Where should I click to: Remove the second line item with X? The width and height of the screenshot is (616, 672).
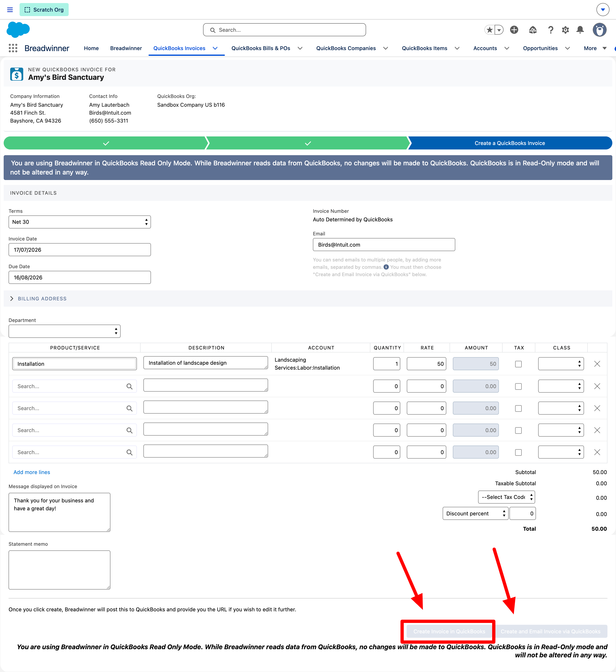597,386
